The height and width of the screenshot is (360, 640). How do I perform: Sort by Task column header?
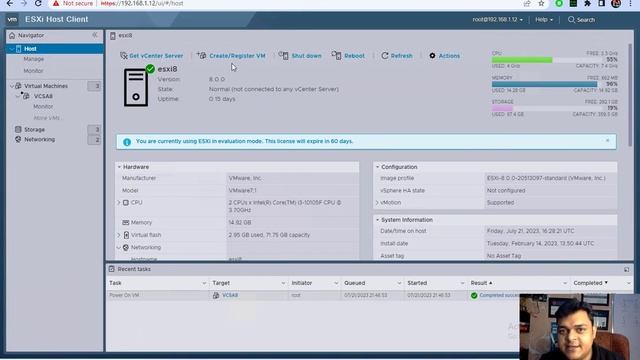[158, 283]
